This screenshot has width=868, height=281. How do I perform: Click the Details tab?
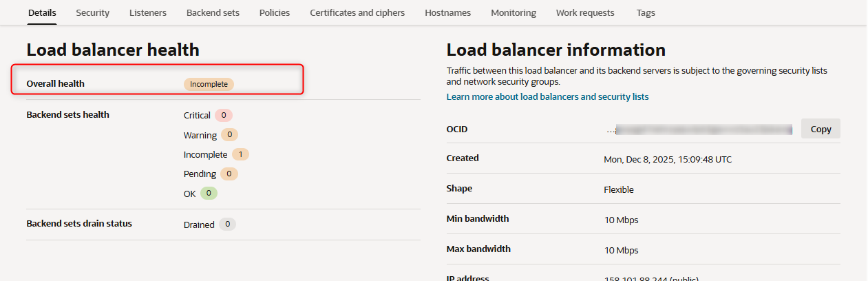tap(42, 12)
